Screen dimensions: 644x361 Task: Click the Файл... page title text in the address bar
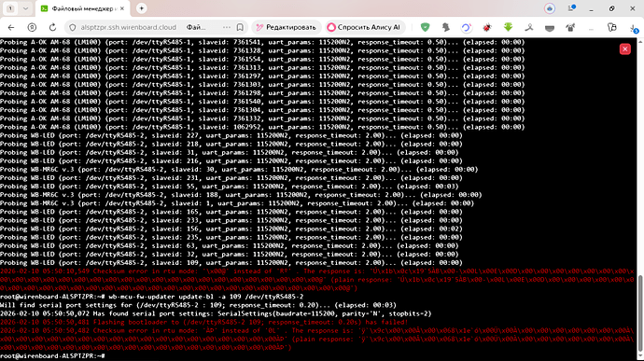(196, 27)
